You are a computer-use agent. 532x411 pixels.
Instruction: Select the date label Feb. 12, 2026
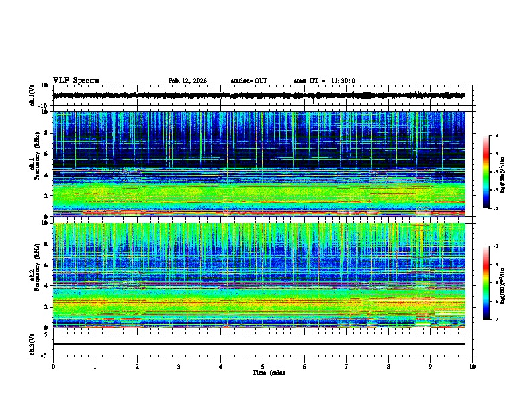pyautogui.click(x=187, y=81)
